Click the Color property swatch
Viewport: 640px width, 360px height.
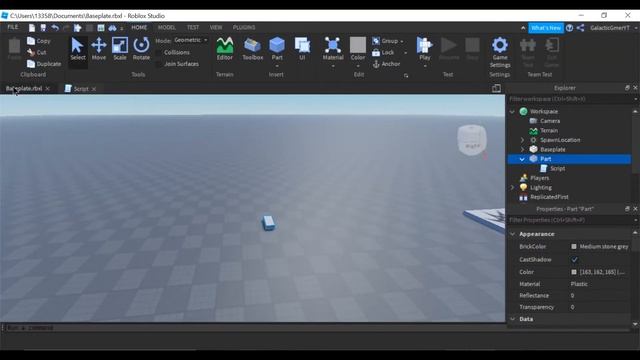573,272
